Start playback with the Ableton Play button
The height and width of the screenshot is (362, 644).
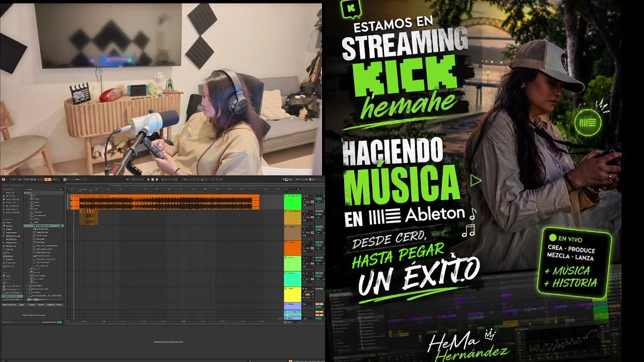(x=148, y=179)
